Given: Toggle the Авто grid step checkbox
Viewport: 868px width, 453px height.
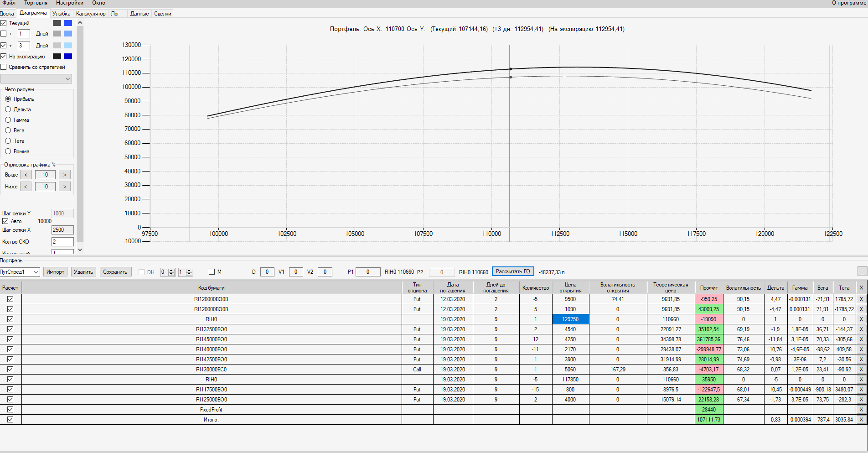Looking at the screenshot, I should coord(5,221).
